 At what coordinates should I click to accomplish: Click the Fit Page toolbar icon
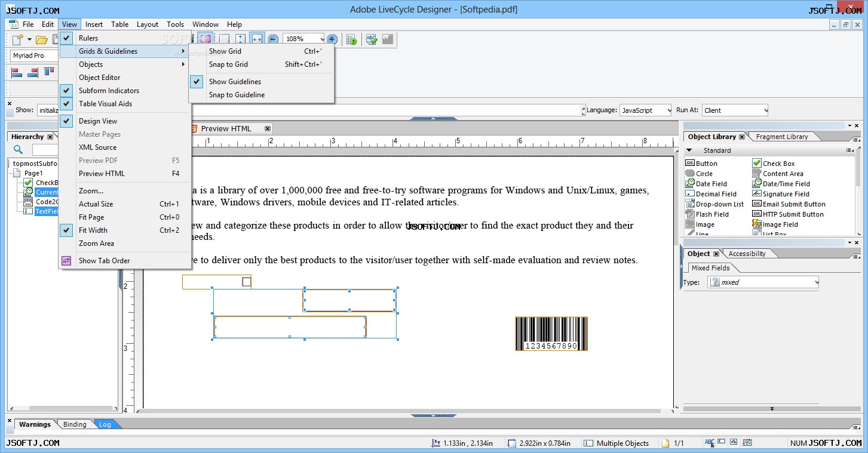click(240, 39)
